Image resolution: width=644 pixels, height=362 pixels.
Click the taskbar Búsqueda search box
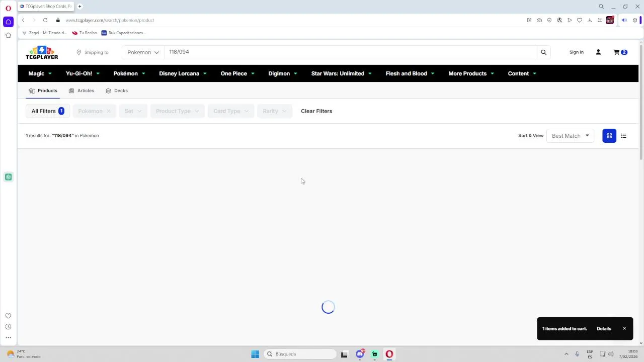coord(300,354)
